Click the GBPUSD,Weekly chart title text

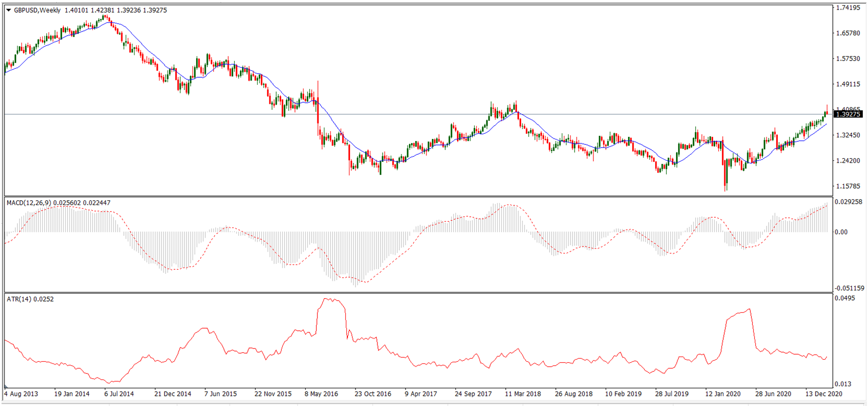tap(37, 10)
